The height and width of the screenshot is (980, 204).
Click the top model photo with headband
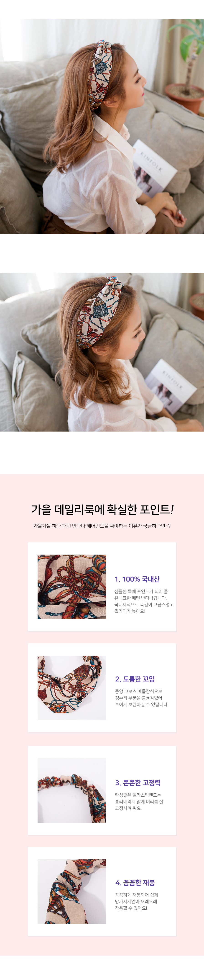(102, 126)
